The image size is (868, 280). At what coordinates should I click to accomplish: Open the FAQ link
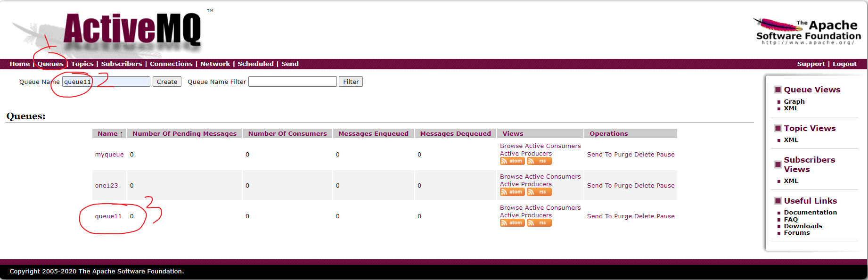791,219
